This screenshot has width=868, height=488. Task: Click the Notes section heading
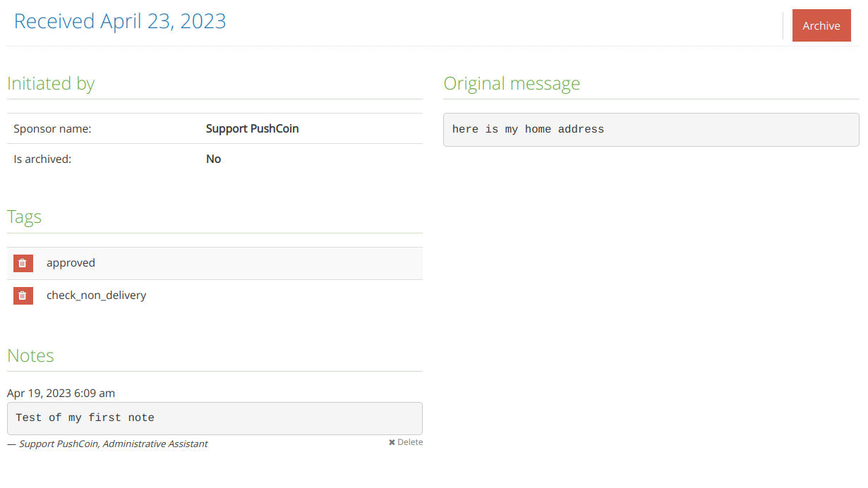[30, 355]
